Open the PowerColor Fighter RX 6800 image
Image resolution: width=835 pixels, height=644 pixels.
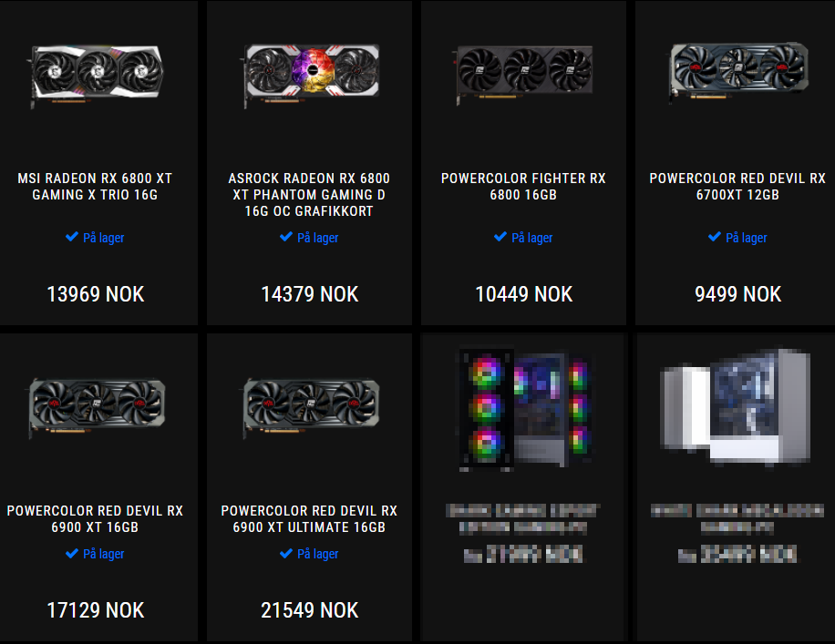pos(524,74)
